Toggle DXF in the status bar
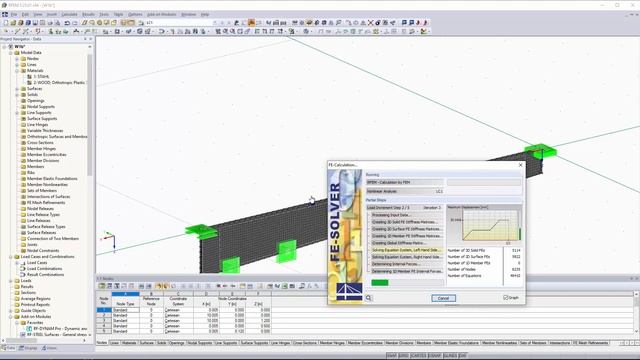The width and height of the screenshot is (640, 360). point(462,356)
